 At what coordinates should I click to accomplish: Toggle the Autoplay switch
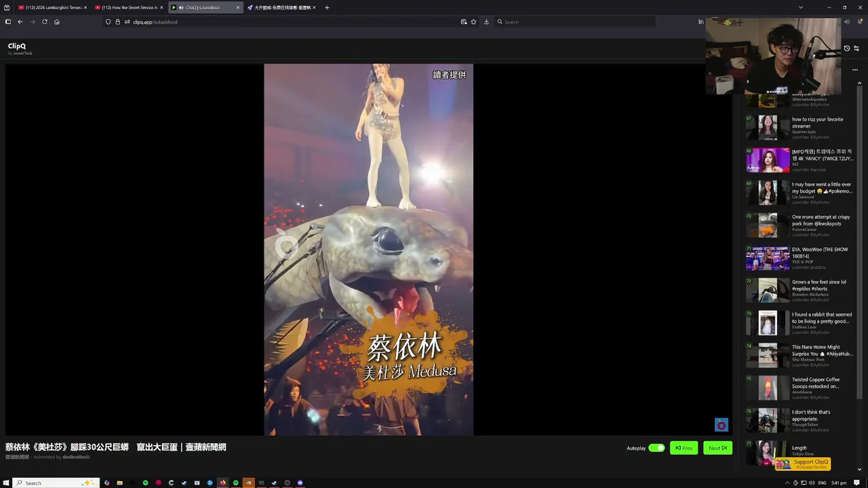coord(656,448)
